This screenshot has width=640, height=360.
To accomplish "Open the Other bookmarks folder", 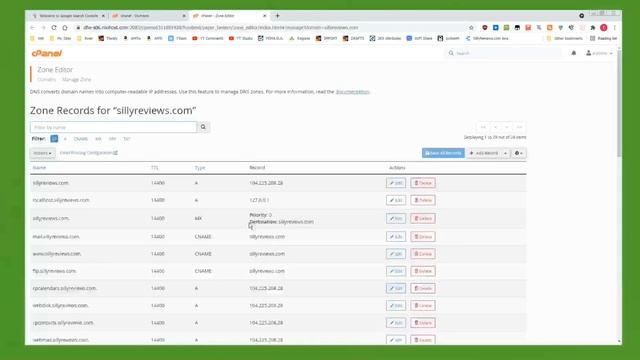I will point(564,38).
